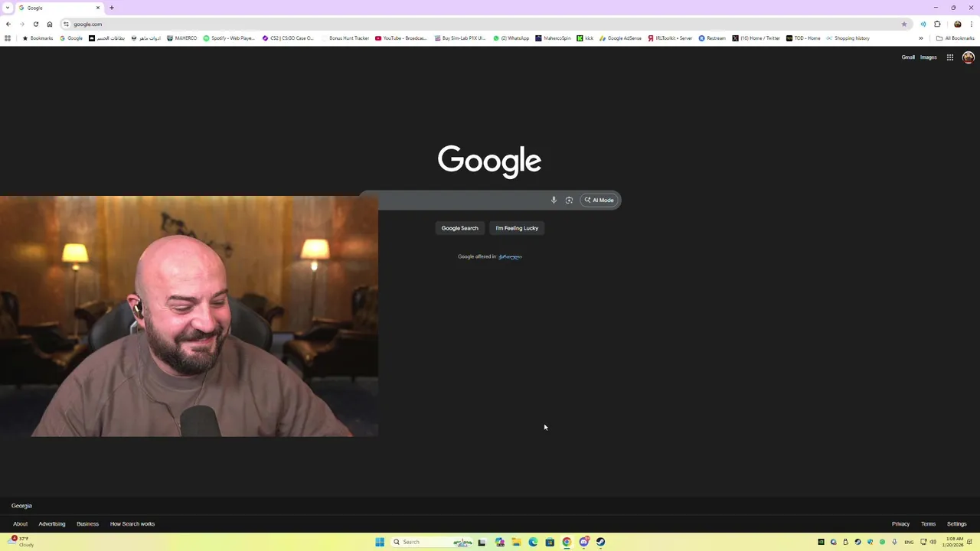Go to the browser home page icon

50,24
